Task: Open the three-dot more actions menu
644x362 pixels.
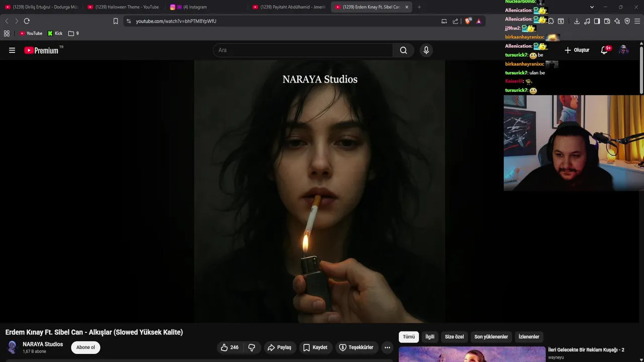Action: click(387, 347)
